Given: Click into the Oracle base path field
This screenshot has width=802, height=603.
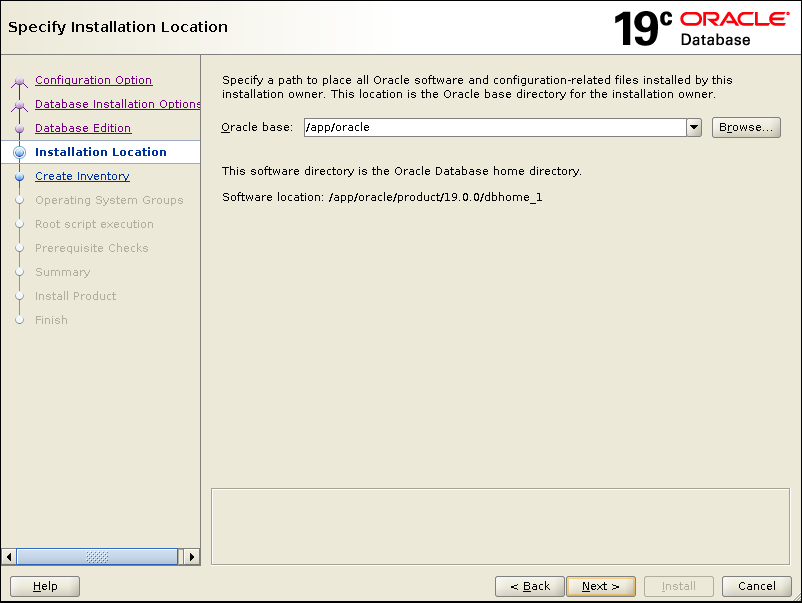Looking at the screenshot, I should tap(495, 127).
